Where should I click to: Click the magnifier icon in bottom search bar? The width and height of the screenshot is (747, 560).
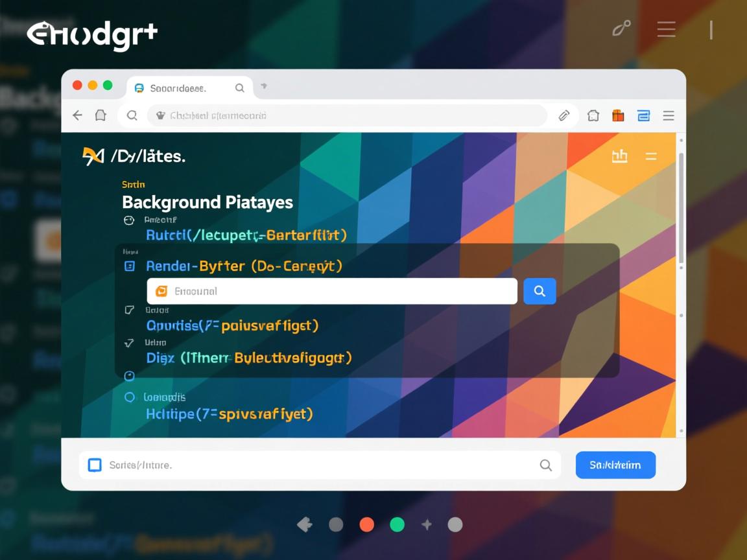[546, 465]
